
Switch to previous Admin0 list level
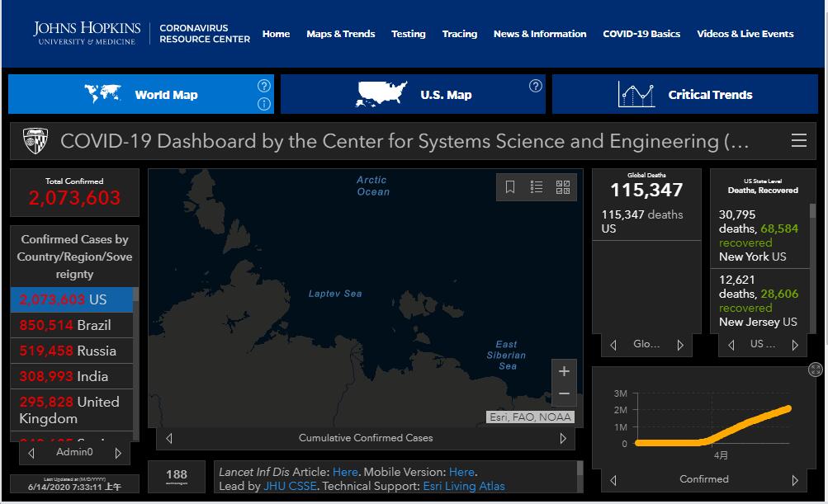point(32,453)
